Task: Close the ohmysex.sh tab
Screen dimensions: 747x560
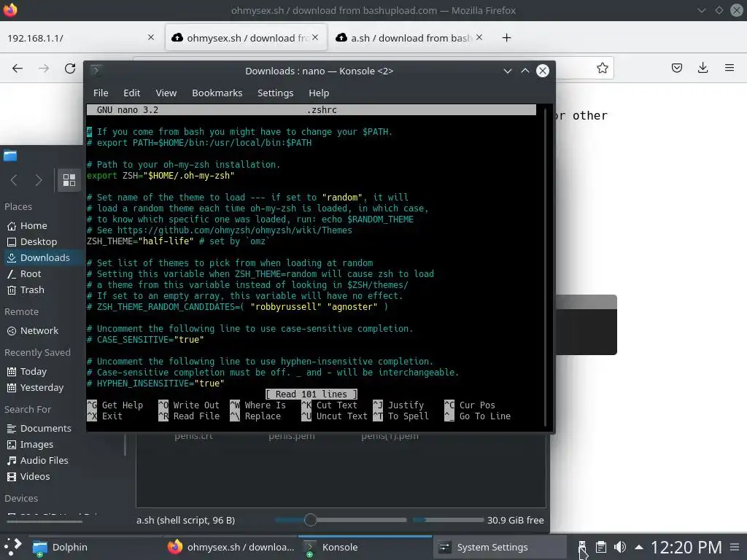Action: click(315, 37)
